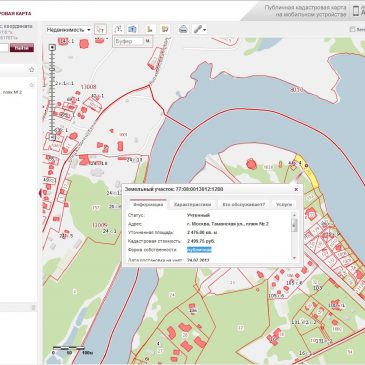Click the area value '2 475.00 кв. м'
The height and width of the screenshot is (365, 365).
click(x=202, y=232)
